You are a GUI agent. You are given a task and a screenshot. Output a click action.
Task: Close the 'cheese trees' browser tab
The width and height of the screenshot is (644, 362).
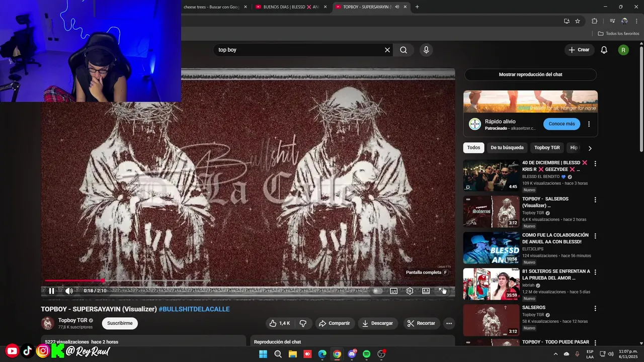[x=246, y=7]
